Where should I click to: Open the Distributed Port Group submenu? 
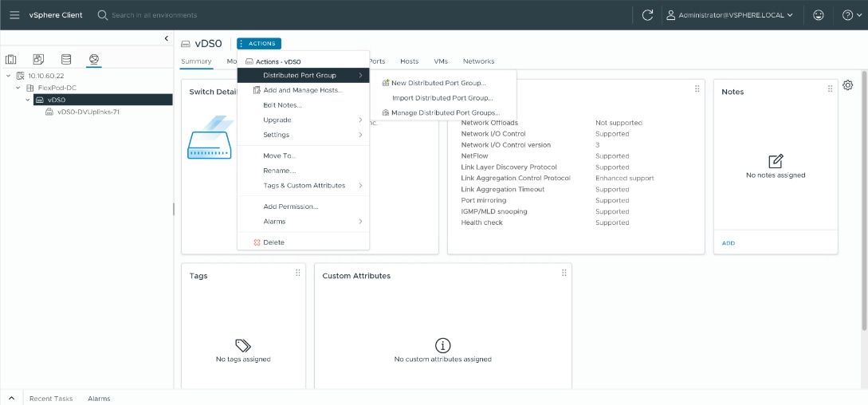click(304, 76)
